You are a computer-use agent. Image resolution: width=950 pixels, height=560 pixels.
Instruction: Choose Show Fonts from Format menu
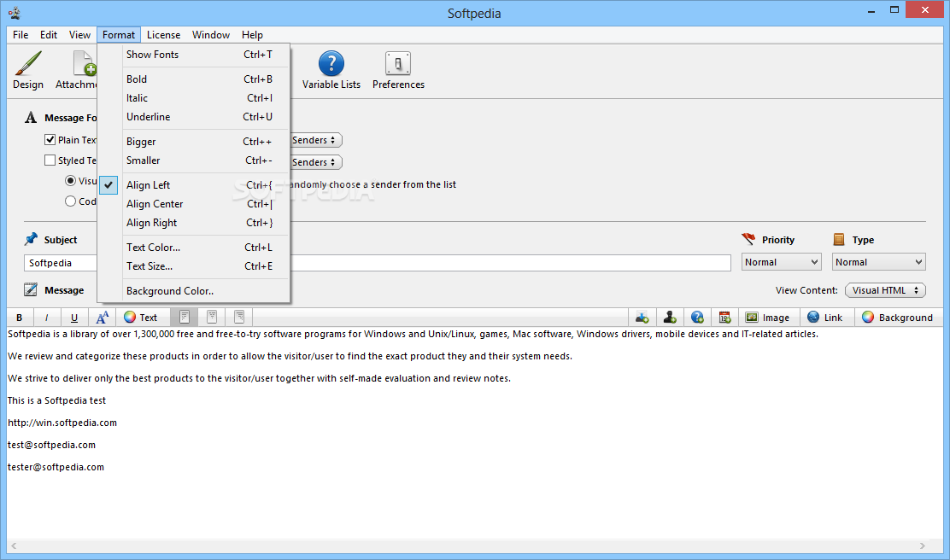coord(194,55)
